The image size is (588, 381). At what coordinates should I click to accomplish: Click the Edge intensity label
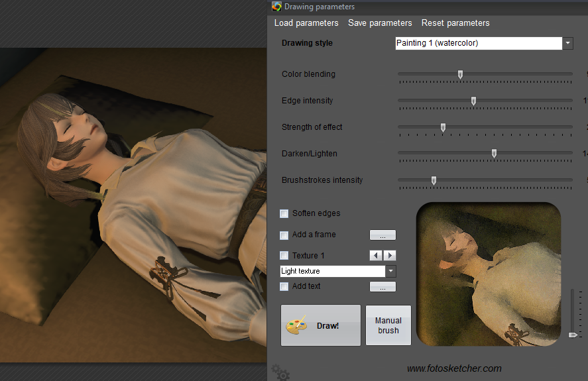pos(307,101)
